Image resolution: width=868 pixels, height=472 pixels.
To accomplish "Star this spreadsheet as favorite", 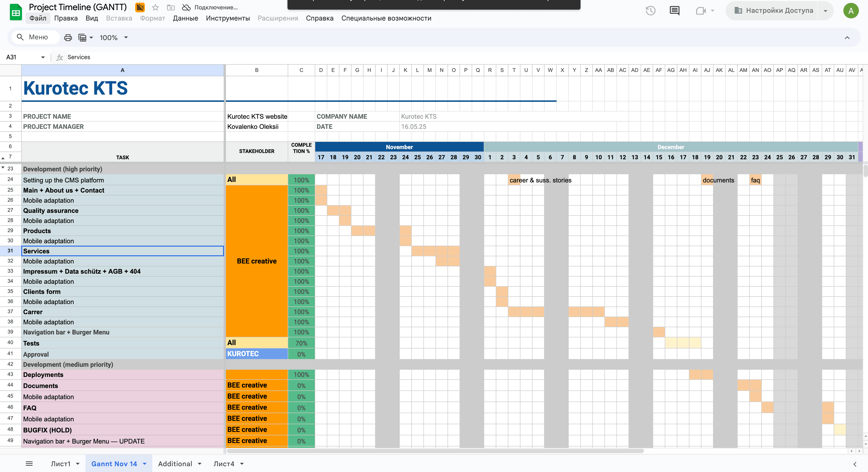I will 155,7.
